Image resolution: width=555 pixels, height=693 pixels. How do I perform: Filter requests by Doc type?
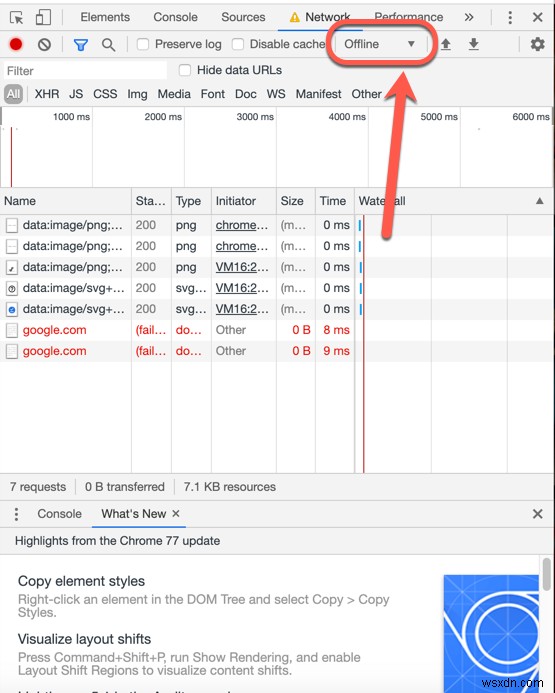click(246, 94)
